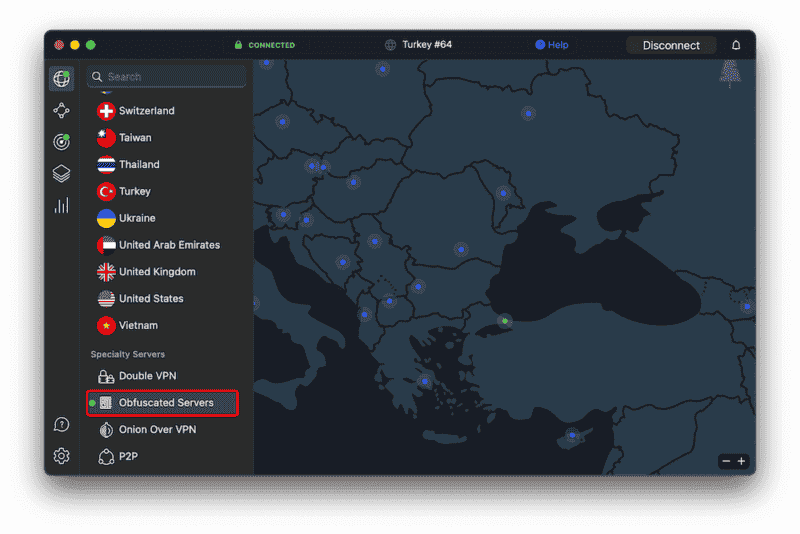Click the Taiwan flag icon
Image resolution: width=800 pixels, height=534 pixels.
106,138
